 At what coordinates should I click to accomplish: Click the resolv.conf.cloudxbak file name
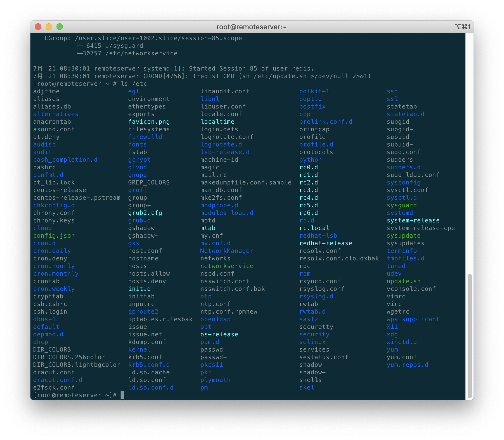pos(339,259)
